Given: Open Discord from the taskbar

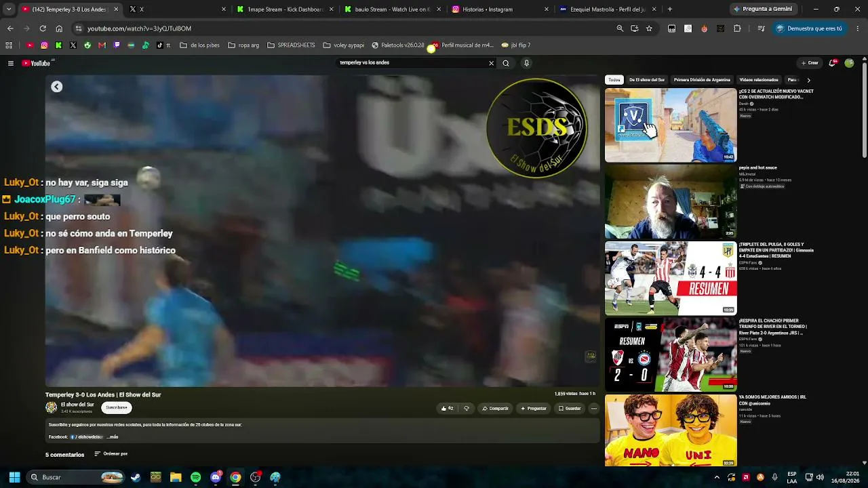Looking at the screenshot, I should pos(216,477).
